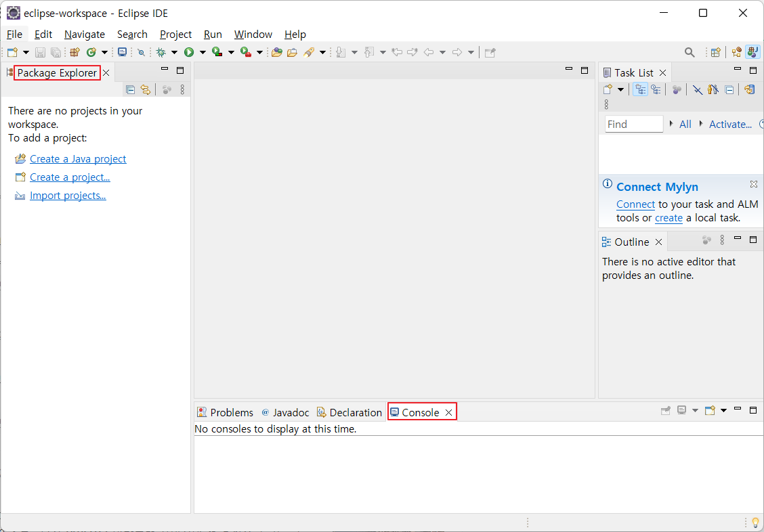This screenshot has height=532, width=764.
Task: Open the Window menu
Action: pos(253,34)
